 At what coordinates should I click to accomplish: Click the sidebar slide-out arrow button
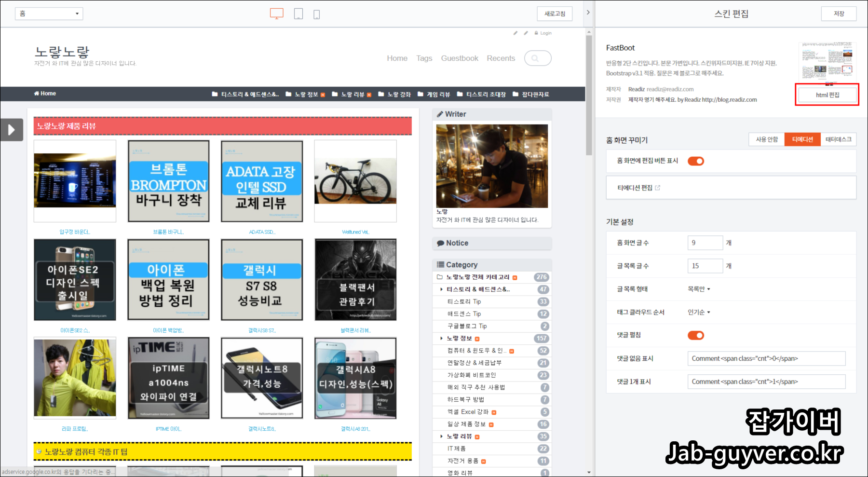pyautogui.click(x=12, y=130)
